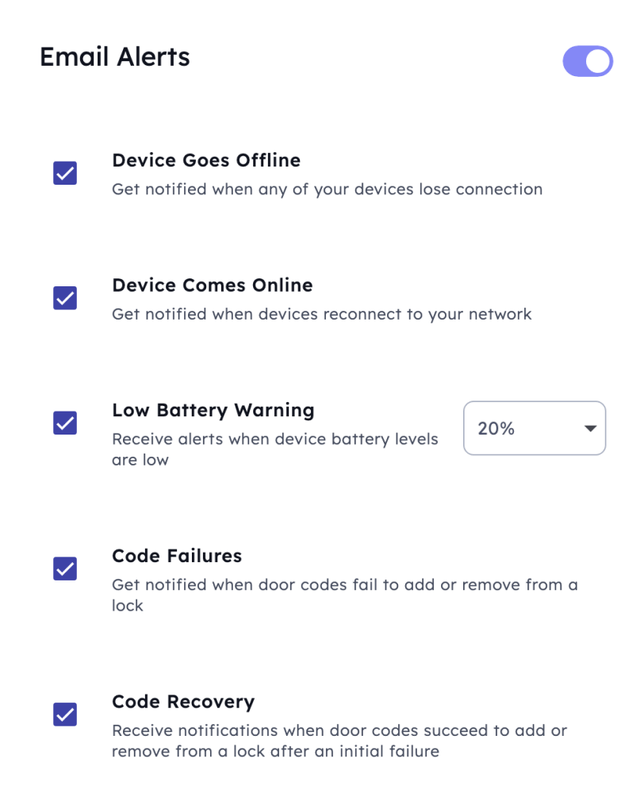Click the "battery levels are low" description

coord(274,449)
